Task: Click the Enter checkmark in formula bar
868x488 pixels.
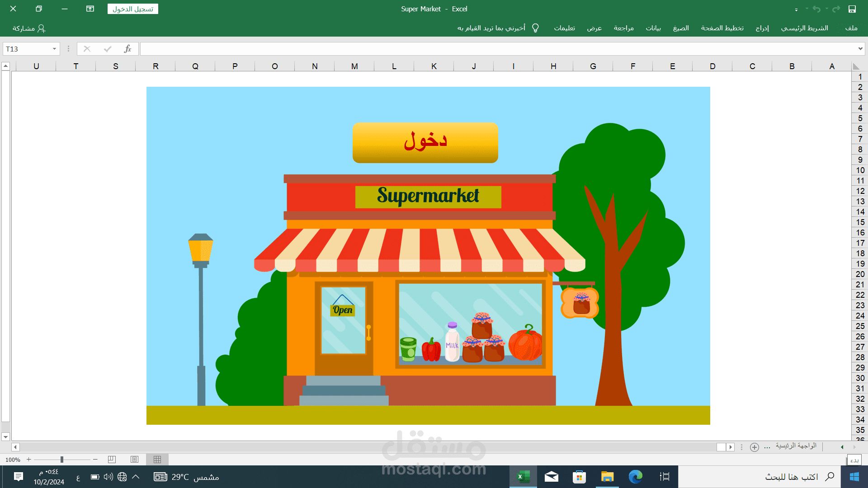Action: pyautogui.click(x=108, y=49)
